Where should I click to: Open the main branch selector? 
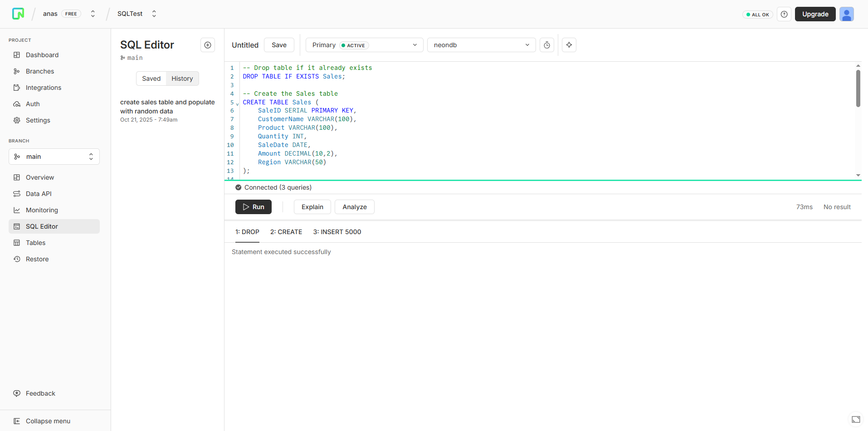click(54, 157)
